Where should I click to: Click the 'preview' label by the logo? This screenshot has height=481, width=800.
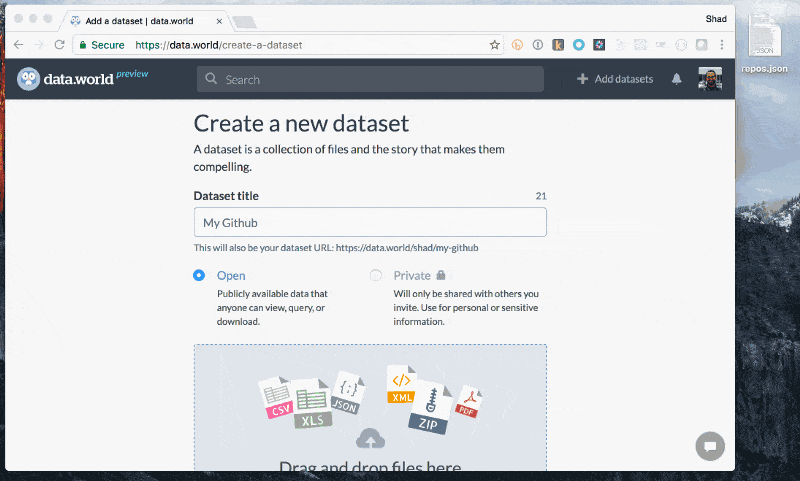[132, 74]
